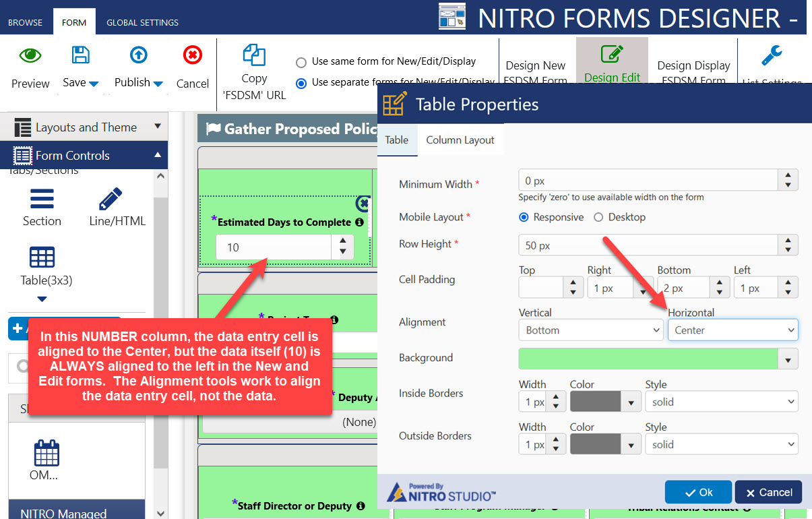Click the Outside Borders Width spinner
Screen dimensions: 812x519
(555, 444)
